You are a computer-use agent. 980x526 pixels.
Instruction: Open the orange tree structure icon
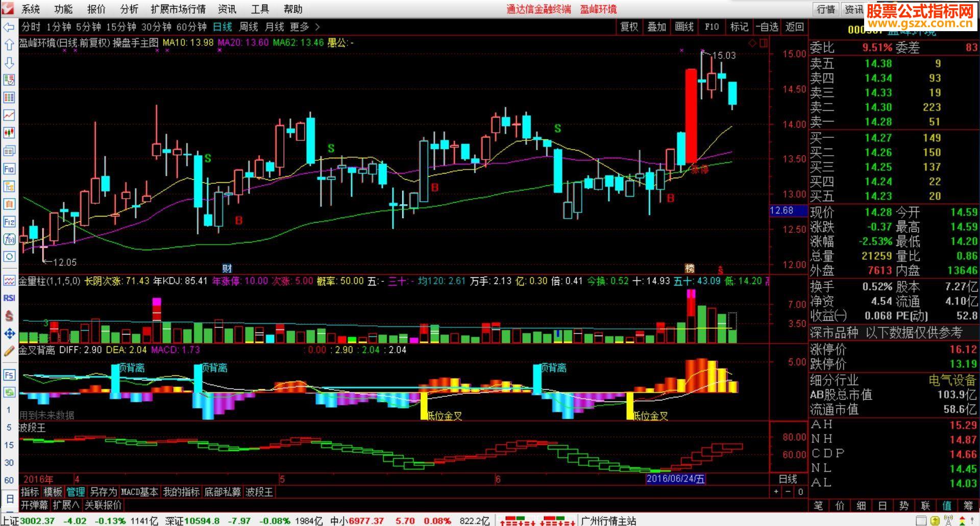pyautogui.click(x=9, y=186)
